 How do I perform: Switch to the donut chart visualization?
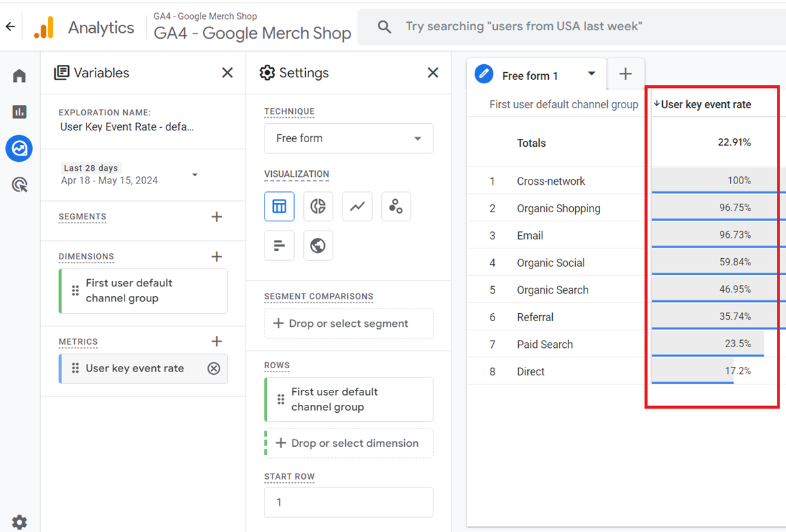click(318, 206)
